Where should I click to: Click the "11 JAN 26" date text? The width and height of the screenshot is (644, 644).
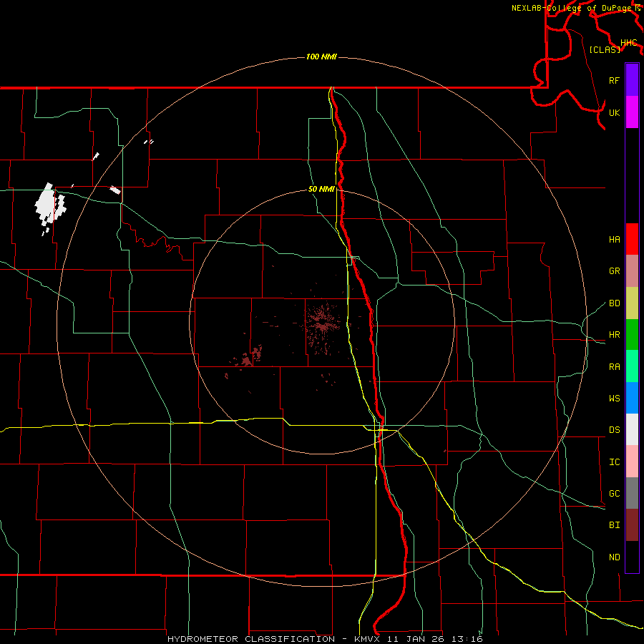coord(416,639)
